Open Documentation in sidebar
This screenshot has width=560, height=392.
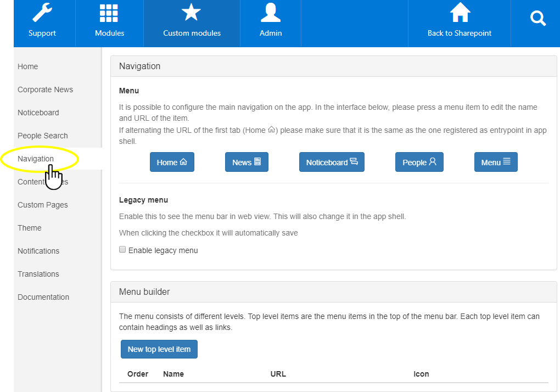[43, 297]
